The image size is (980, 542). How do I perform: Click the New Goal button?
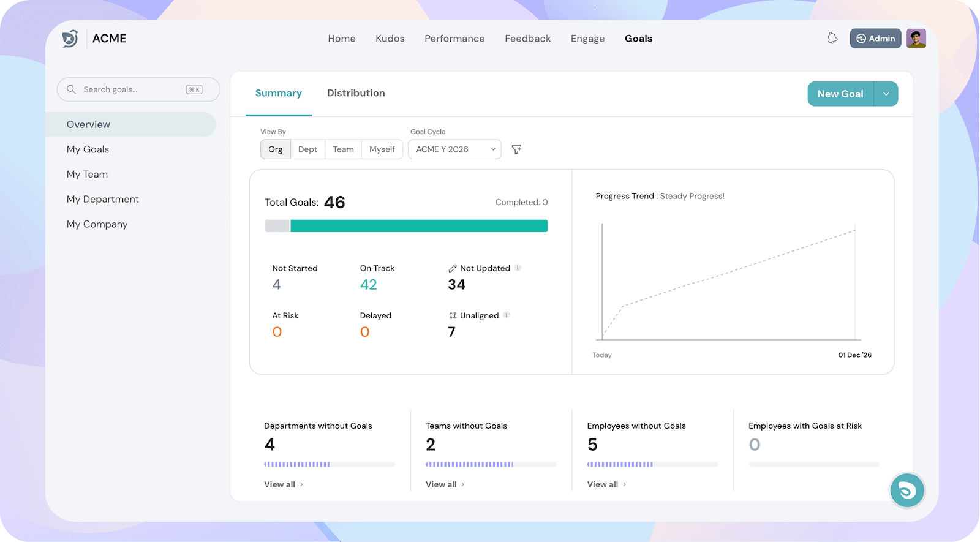[840, 94]
